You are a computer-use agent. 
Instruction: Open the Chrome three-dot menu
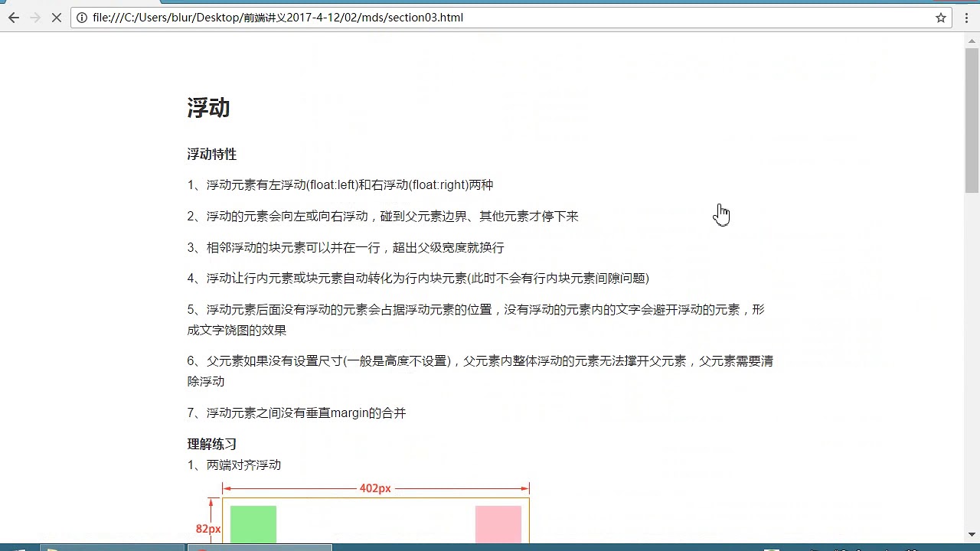coord(967,18)
